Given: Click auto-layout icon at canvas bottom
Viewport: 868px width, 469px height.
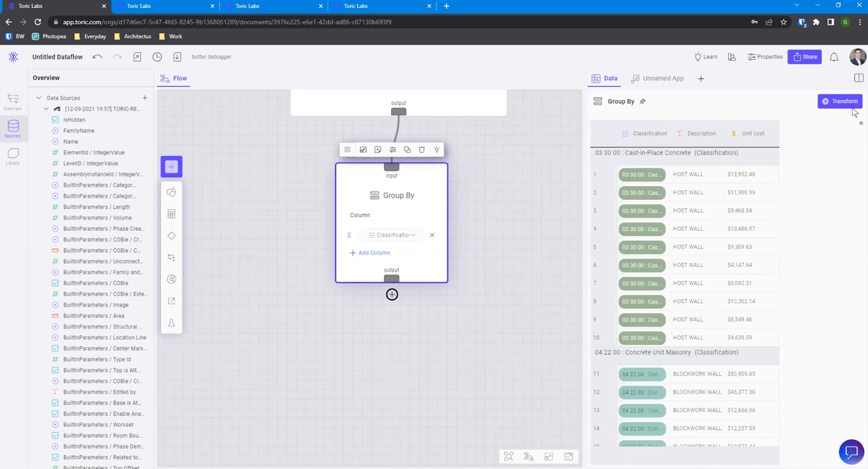Looking at the screenshot, I should (x=528, y=457).
